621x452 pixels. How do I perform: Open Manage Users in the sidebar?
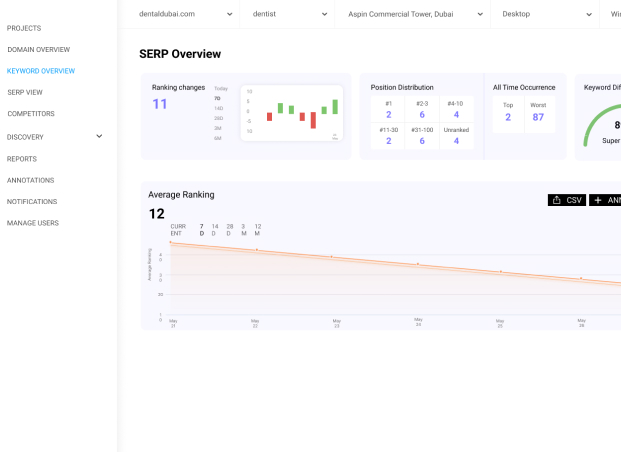[33, 223]
